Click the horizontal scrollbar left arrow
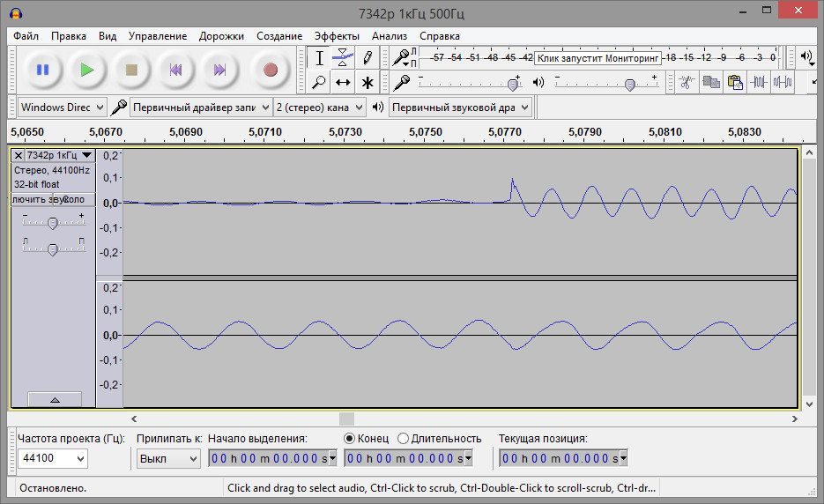Image resolution: width=824 pixels, height=504 pixels. coord(134,419)
